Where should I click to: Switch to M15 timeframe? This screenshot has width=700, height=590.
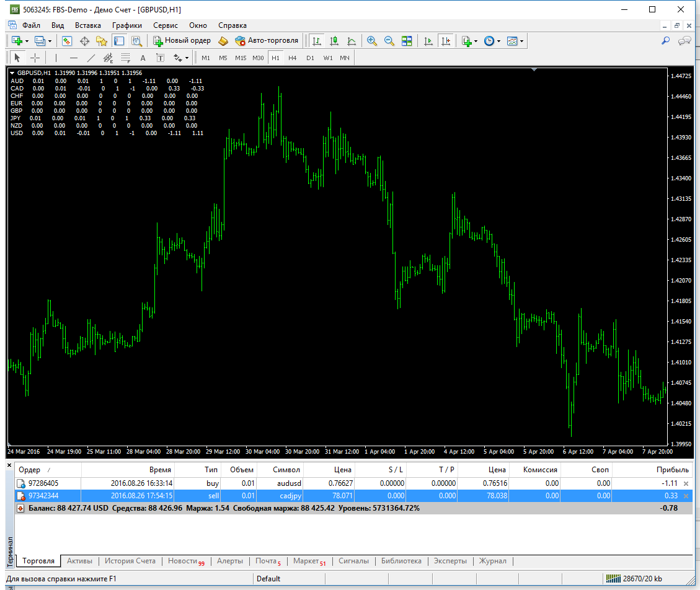tap(241, 58)
